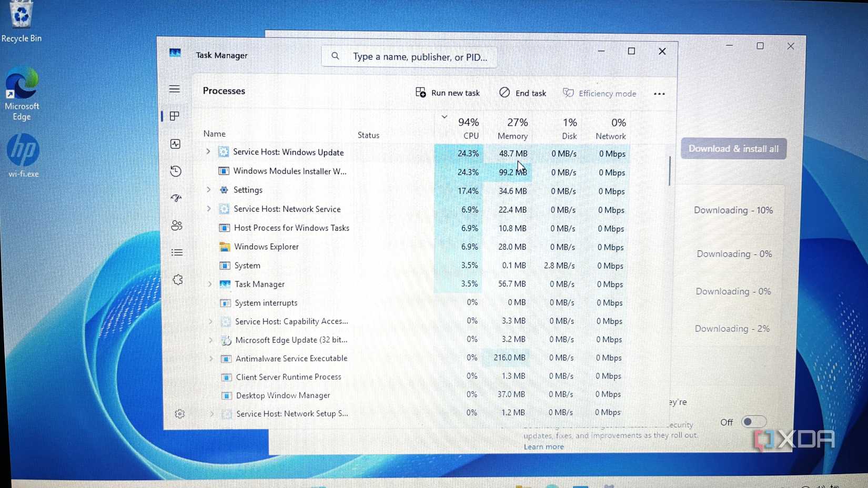This screenshot has height=488, width=868.
Task: Select Client Server Runtime Process row
Action: pos(416,377)
